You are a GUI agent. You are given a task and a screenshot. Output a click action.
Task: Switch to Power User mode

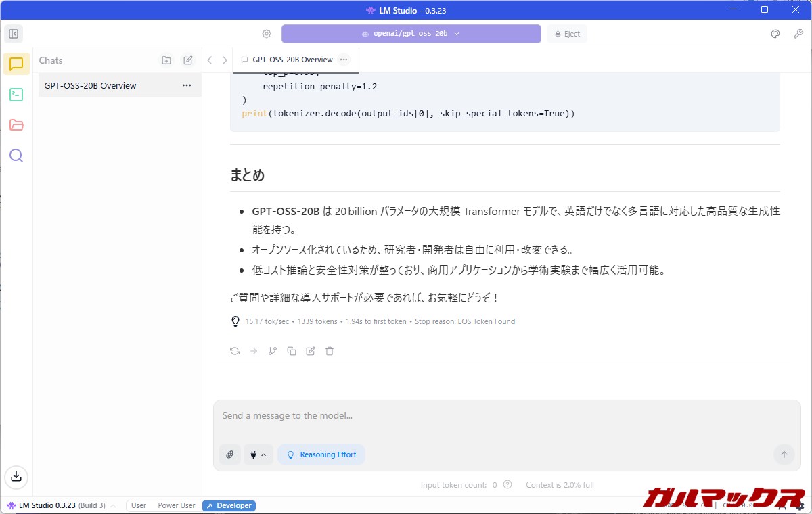point(177,506)
